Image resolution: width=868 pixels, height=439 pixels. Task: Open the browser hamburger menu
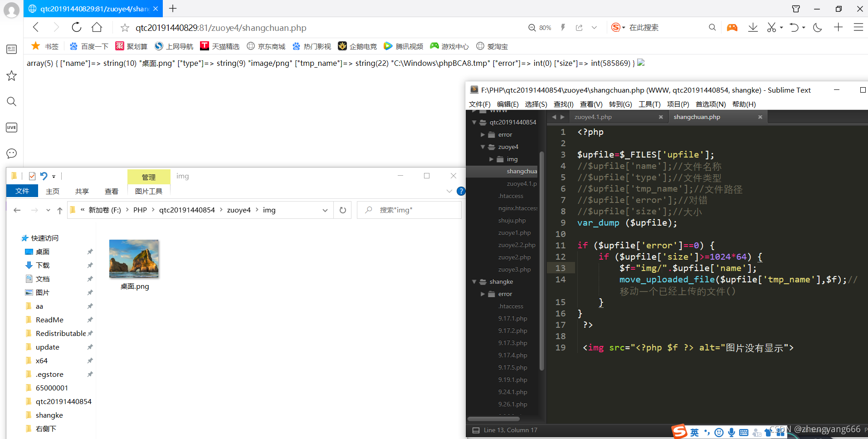pos(858,27)
